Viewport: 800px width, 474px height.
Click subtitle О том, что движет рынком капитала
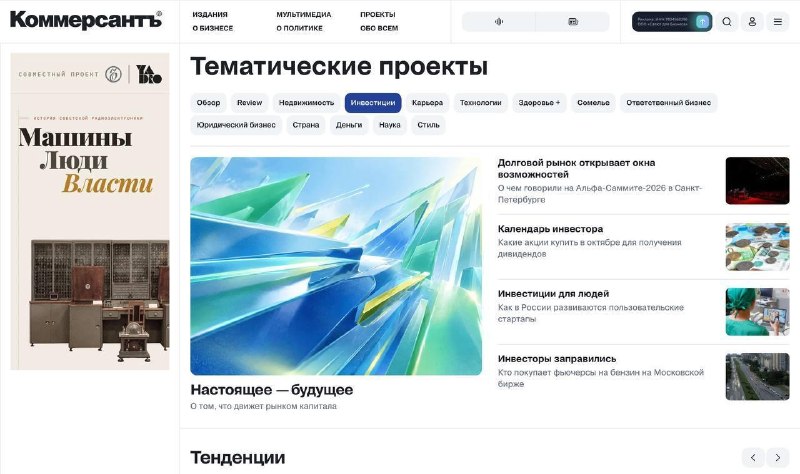pyautogui.click(x=263, y=406)
